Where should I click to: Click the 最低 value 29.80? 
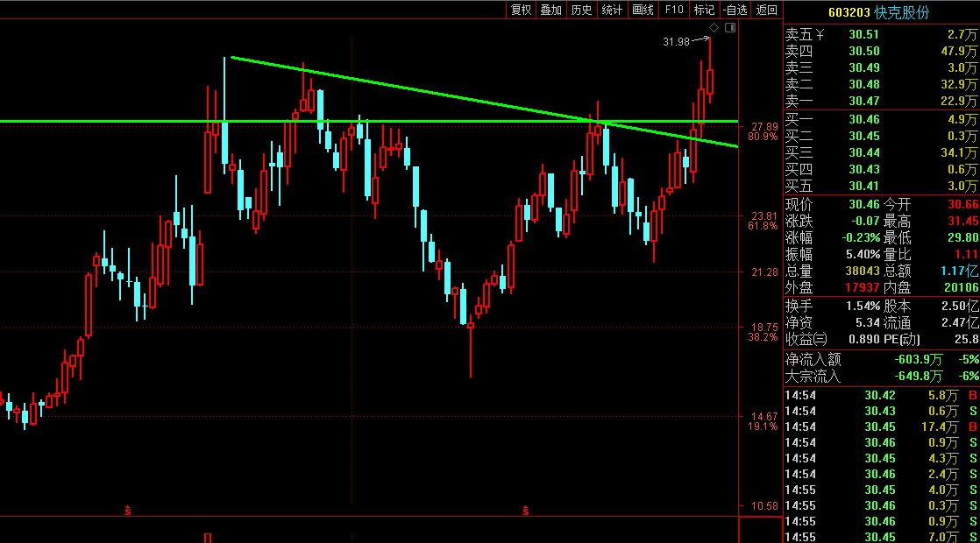point(963,238)
